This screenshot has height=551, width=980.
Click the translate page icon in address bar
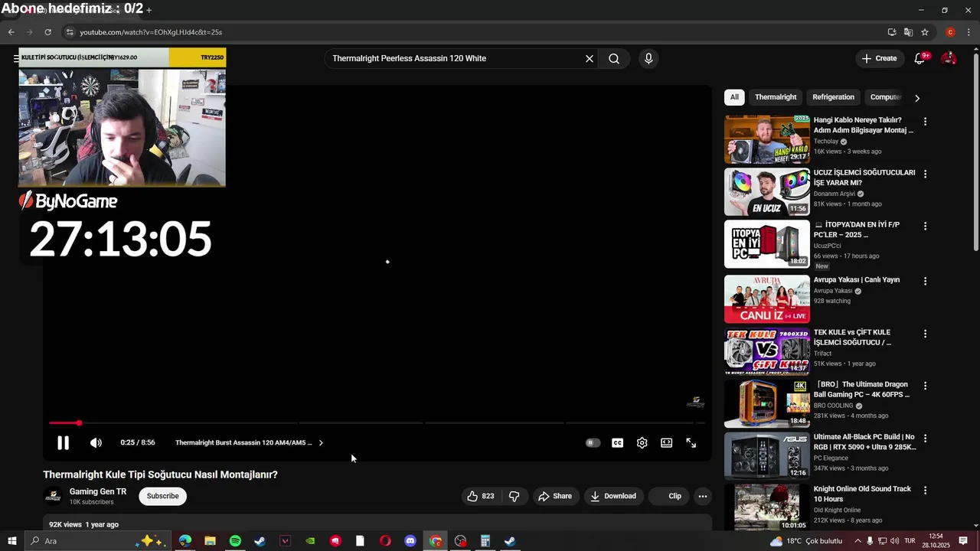click(x=908, y=32)
